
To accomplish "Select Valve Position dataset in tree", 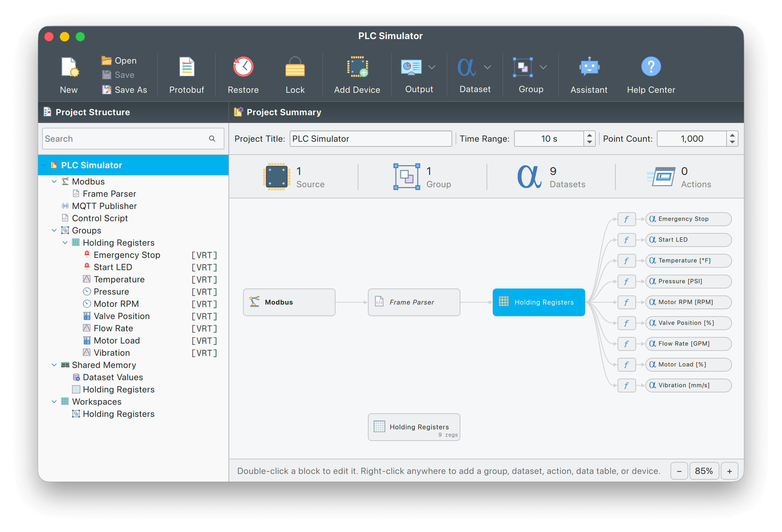I will pos(133,316).
